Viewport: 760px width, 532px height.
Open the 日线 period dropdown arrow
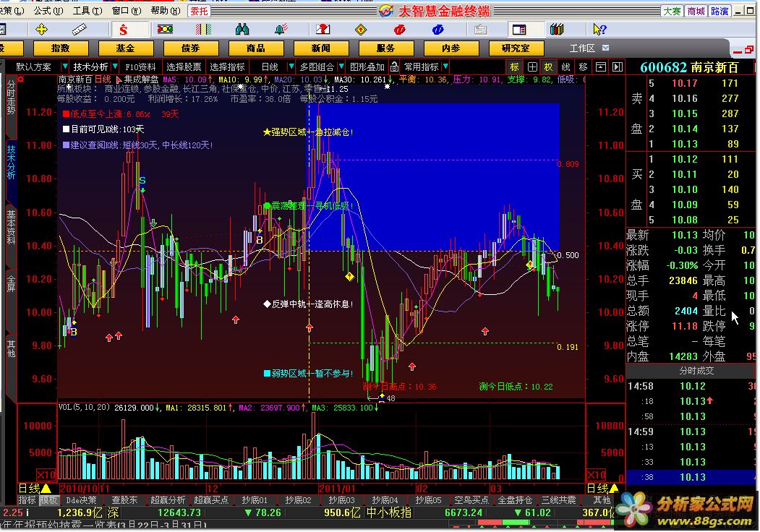click(x=291, y=66)
